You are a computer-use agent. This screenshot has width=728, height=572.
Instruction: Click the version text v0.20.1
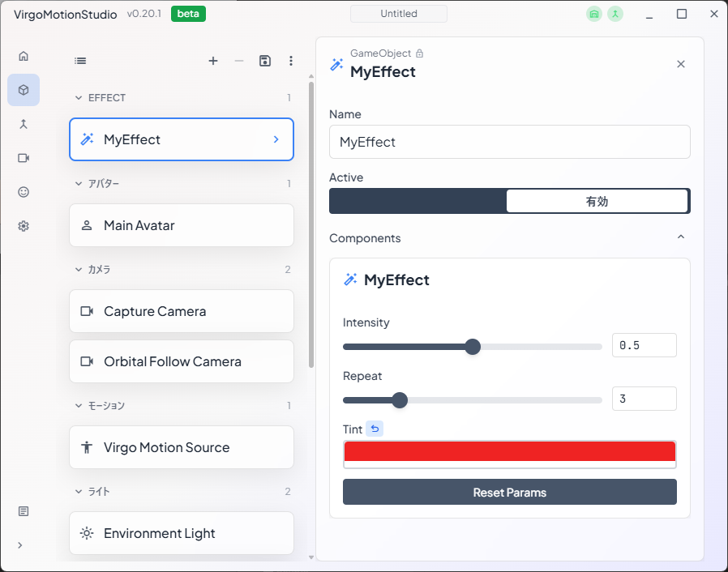click(x=144, y=14)
